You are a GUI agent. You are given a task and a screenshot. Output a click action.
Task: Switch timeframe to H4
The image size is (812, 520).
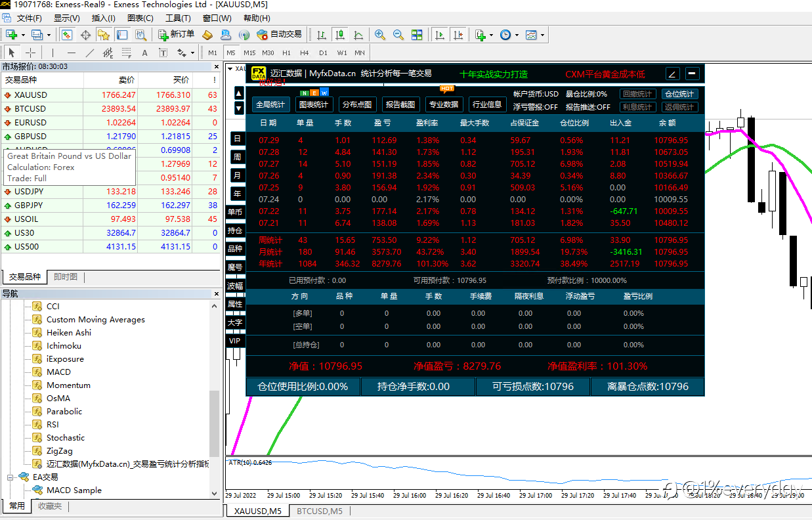coord(305,53)
